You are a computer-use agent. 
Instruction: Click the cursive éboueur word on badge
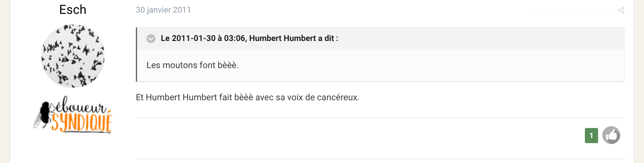(81, 106)
